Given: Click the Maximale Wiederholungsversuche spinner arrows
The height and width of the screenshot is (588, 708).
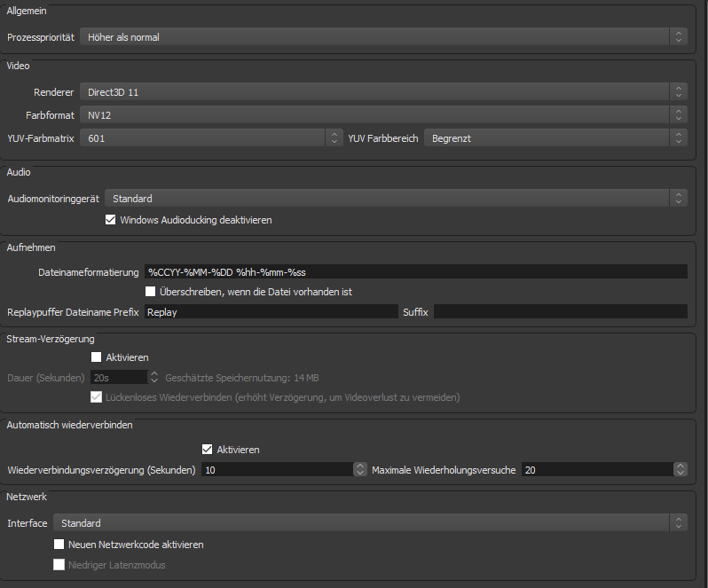Looking at the screenshot, I should pos(680,470).
